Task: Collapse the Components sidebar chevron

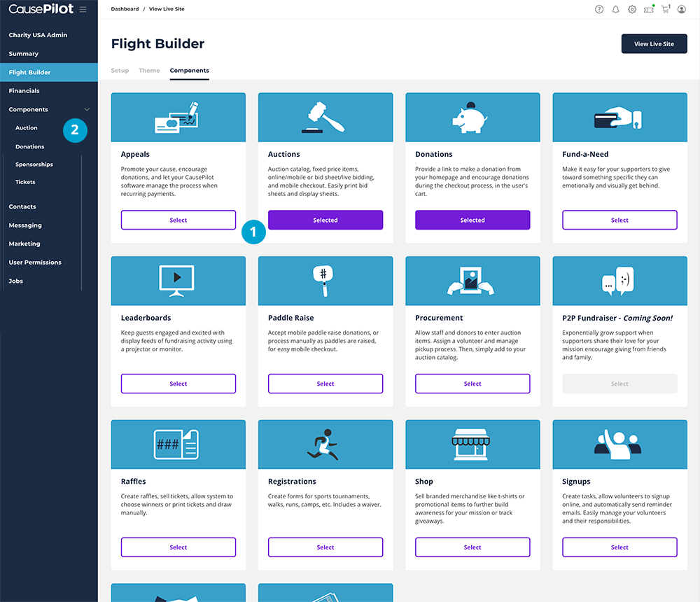Action: click(x=87, y=109)
